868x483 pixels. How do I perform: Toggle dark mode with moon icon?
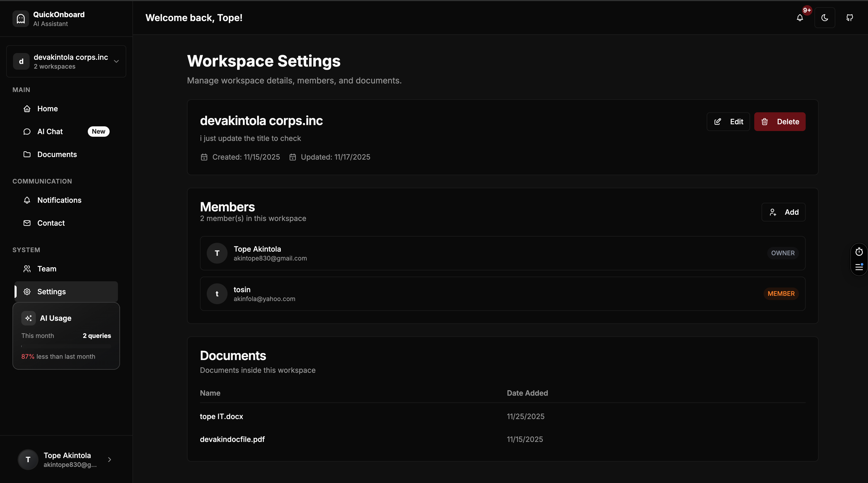coord(825,18)
